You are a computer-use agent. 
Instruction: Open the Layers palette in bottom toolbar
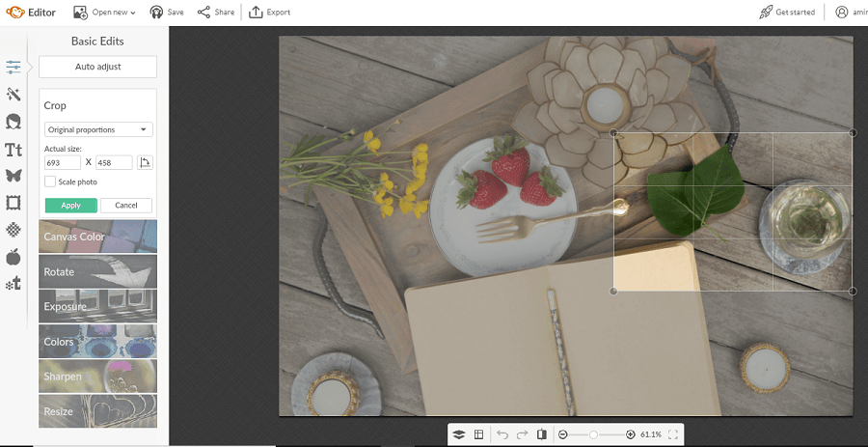459,434
